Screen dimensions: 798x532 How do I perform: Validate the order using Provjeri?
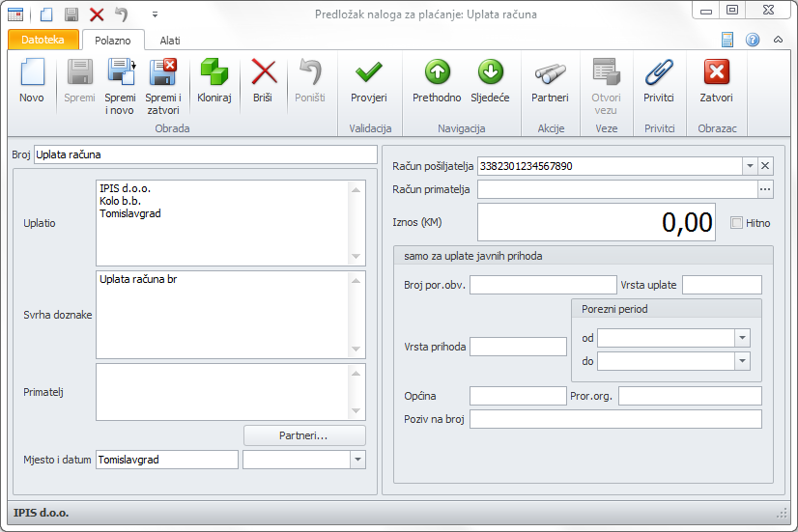[x=369, y=81]
